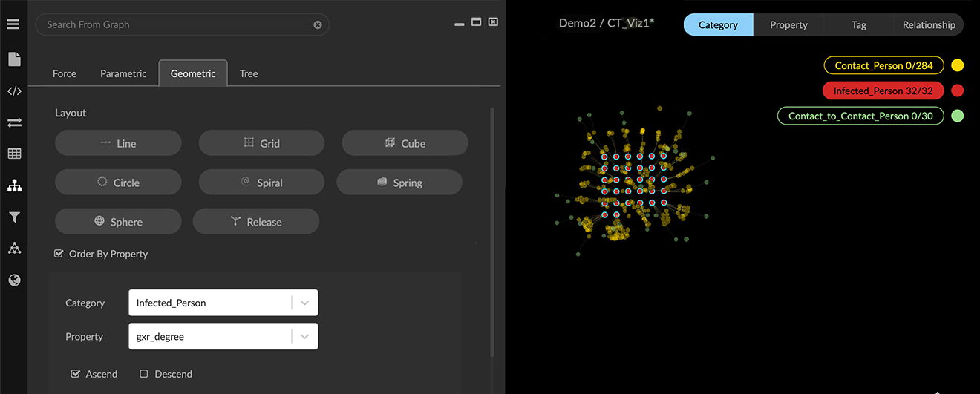Open the code query sidebar icon
Screen dimensions: 980x394
coord(14,92)
